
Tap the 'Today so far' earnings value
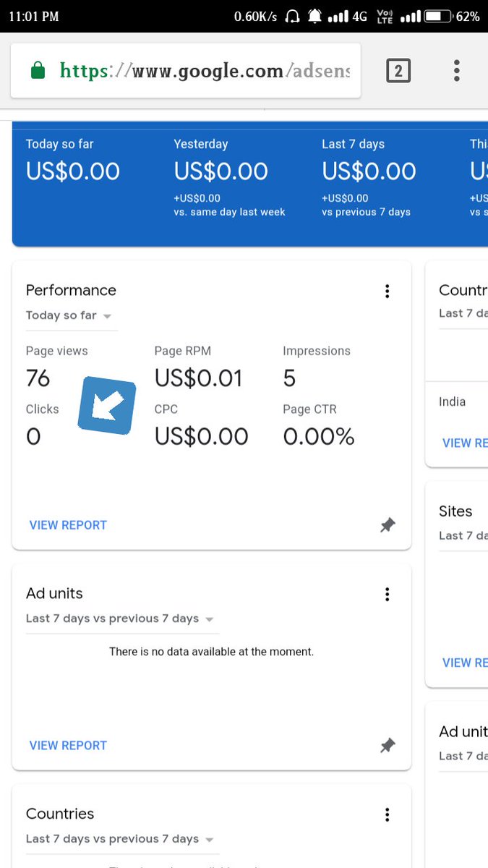tap(73, 171)
